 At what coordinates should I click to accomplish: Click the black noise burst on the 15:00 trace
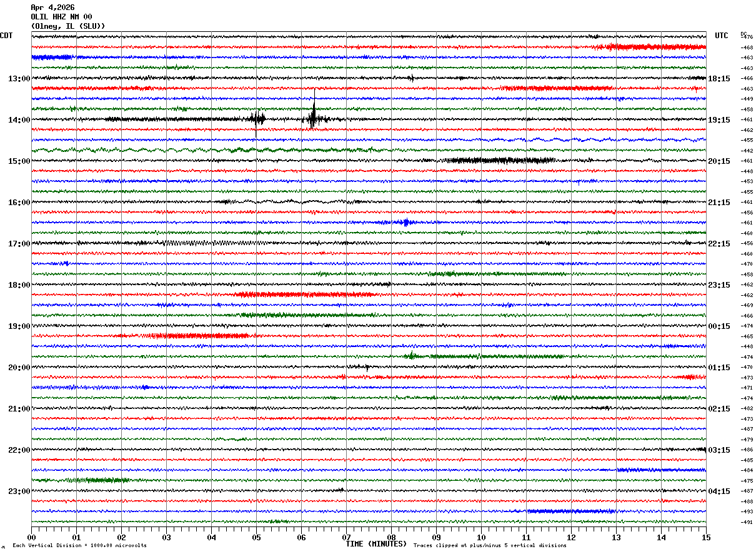[500, 160]
